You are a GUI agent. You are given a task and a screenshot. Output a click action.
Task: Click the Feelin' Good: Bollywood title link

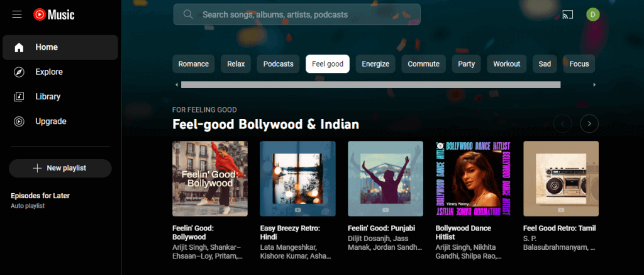193,233
